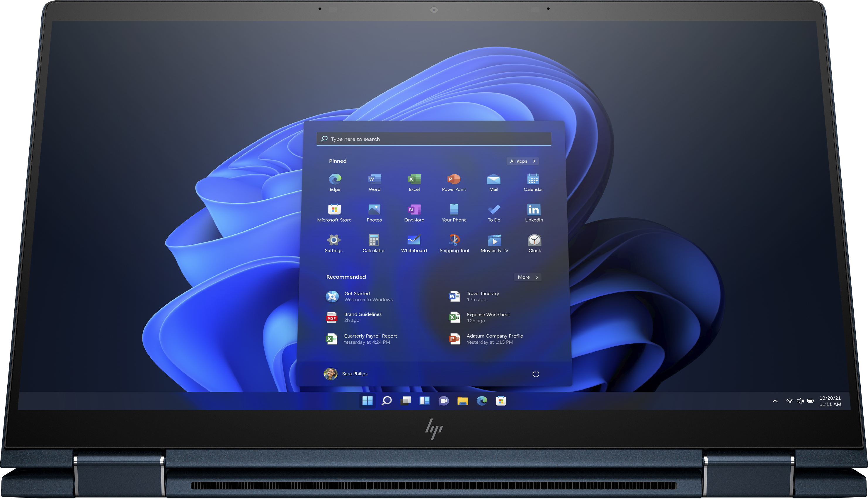Open the Clock app
The height and width of the screenshot is (499, 868).
point(534,243)
